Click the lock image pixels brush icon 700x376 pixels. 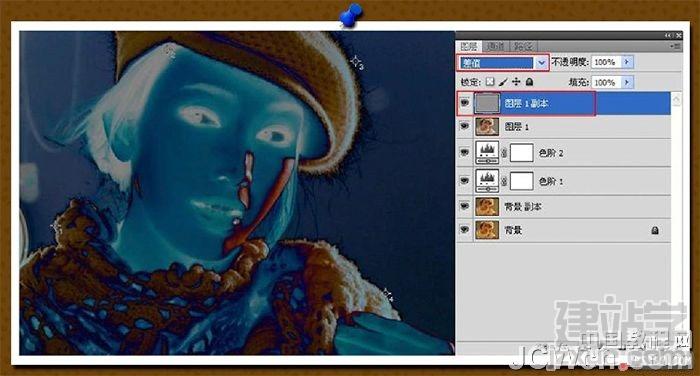(x=503, y=82)
